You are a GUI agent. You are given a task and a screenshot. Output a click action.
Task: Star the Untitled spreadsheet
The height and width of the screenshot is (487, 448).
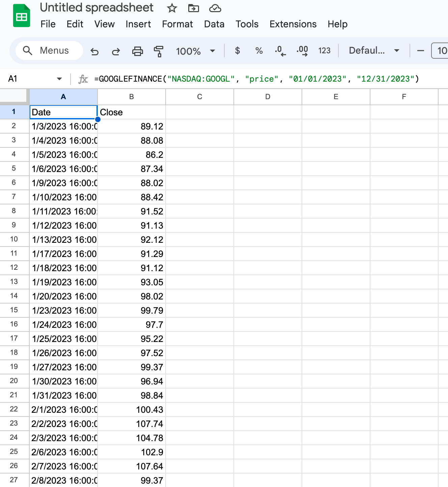(x=172, y=8)
